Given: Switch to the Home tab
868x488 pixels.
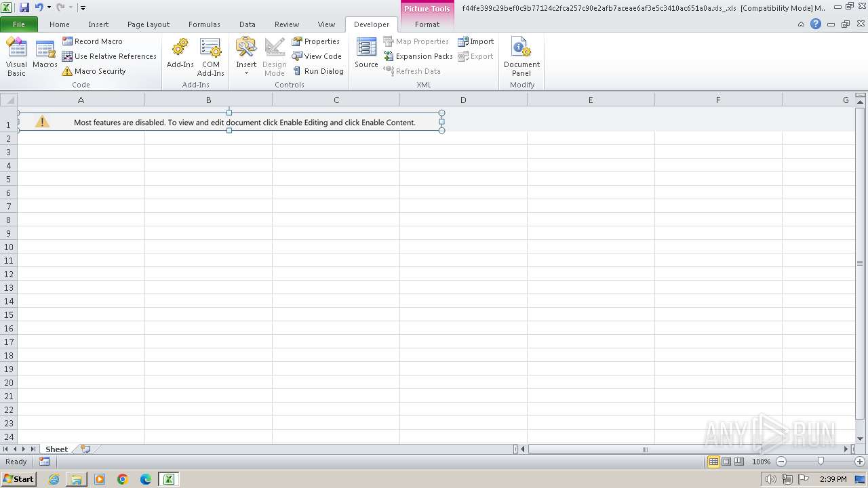Looking at the screenshot, I should coord(60,24).
